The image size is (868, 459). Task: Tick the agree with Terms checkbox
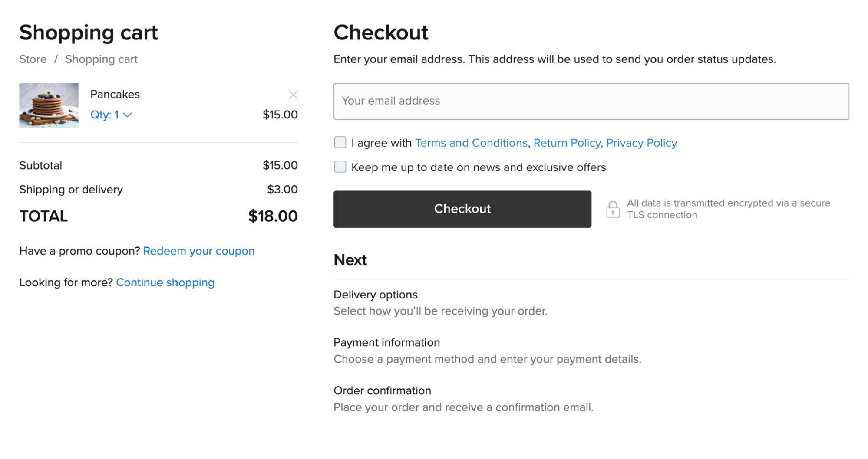340,142
